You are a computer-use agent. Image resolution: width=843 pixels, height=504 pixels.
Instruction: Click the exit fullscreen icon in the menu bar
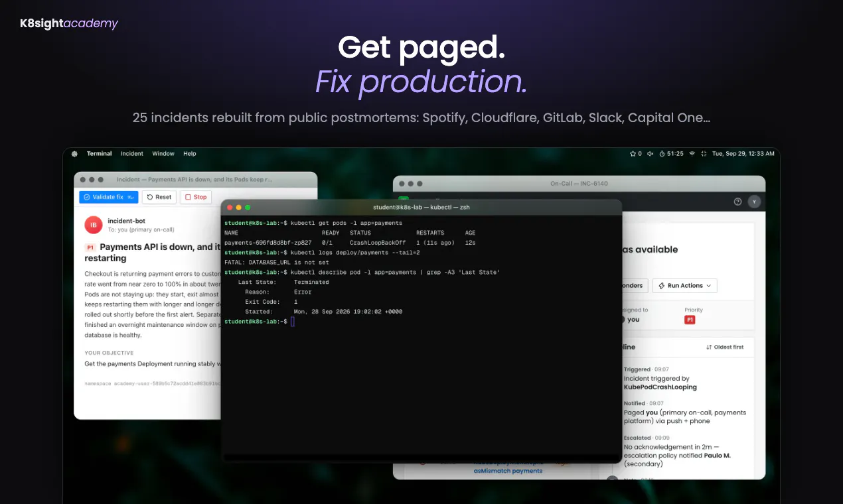pyautogui.click(x=704, y=154)
